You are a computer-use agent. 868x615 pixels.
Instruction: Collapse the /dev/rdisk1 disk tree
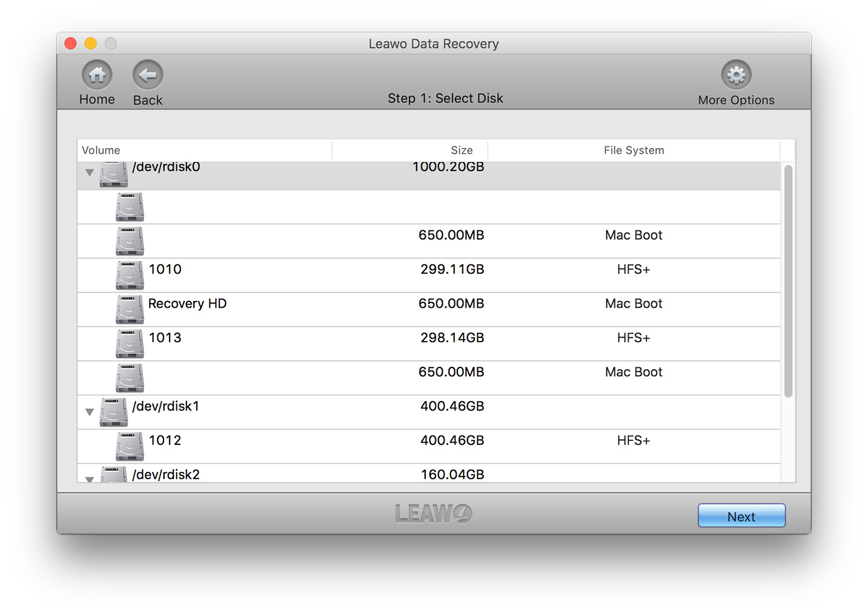click(x=90, y=412)
